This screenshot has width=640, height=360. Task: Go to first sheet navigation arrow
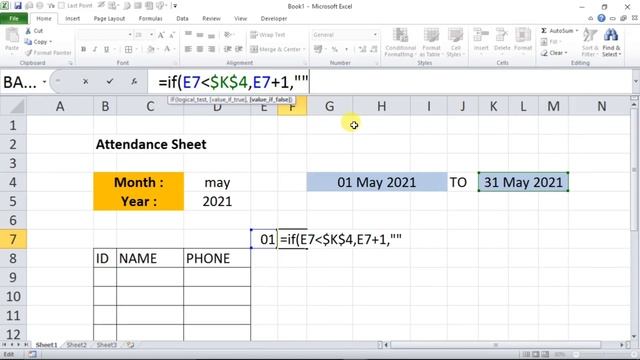(x=4, y=345)
